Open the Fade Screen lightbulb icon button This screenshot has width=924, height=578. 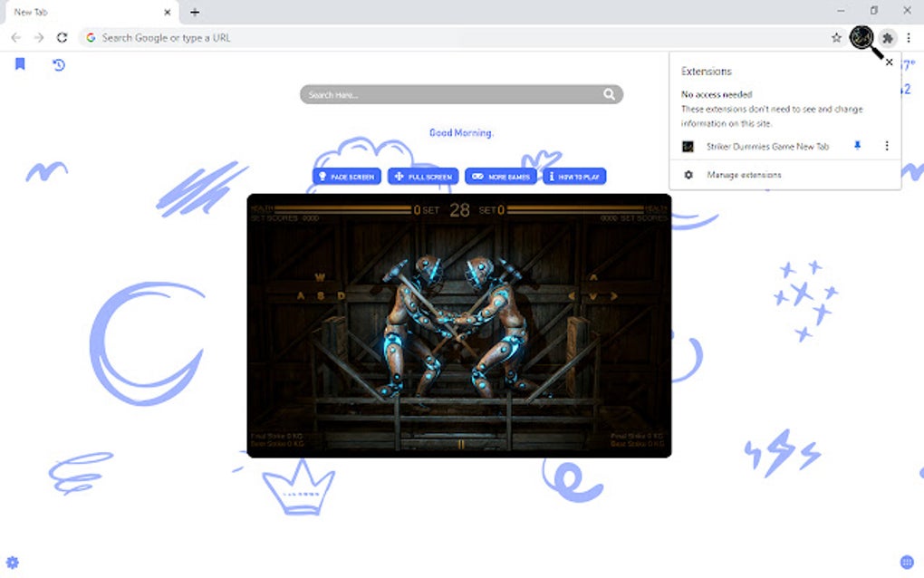321,176
